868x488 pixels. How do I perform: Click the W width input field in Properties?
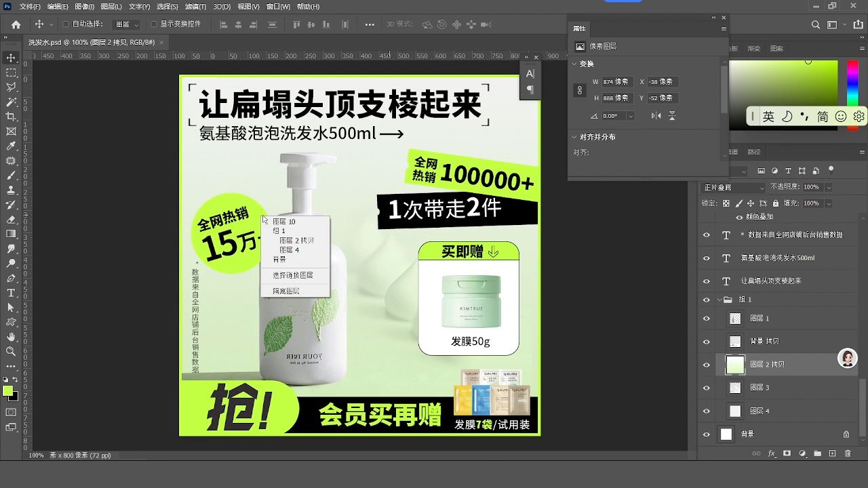coord(616,82)
